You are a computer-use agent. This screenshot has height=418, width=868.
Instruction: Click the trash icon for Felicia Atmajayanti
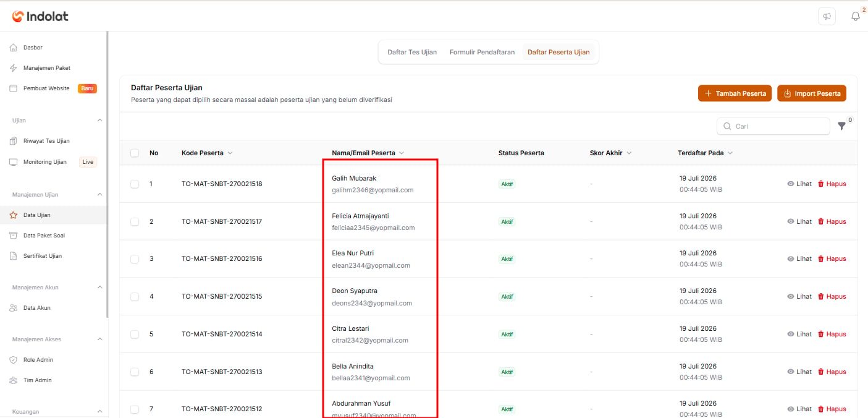pyautogui.click(x=821, y=222)
